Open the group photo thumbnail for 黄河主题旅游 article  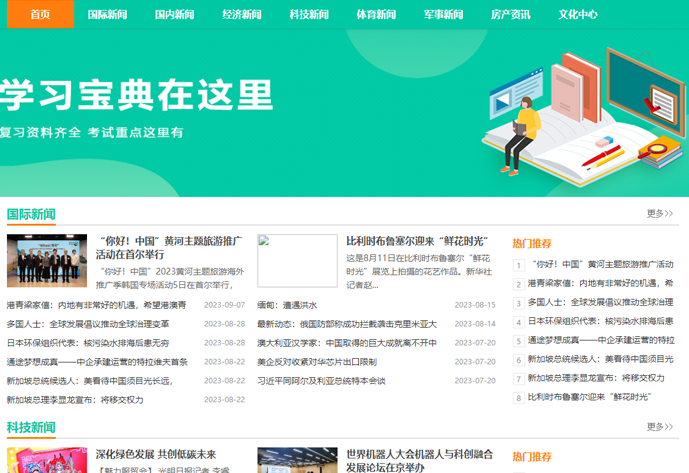[x=47, y=260]
